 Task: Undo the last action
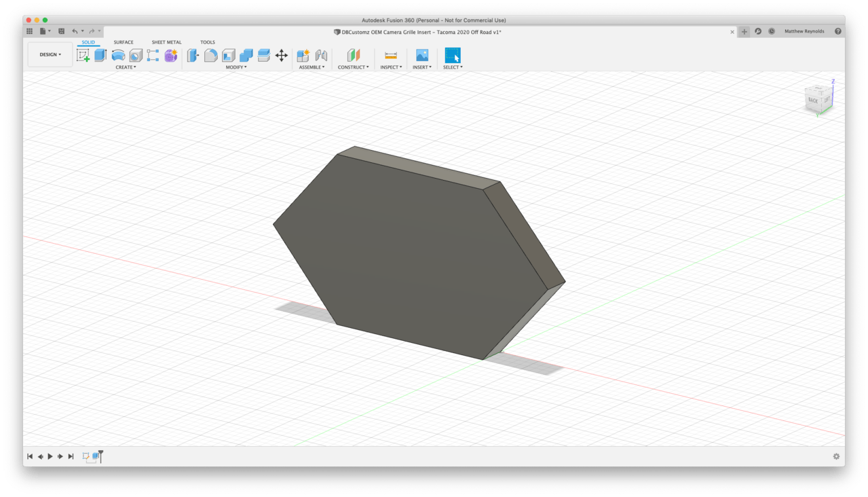pos(76,31)
